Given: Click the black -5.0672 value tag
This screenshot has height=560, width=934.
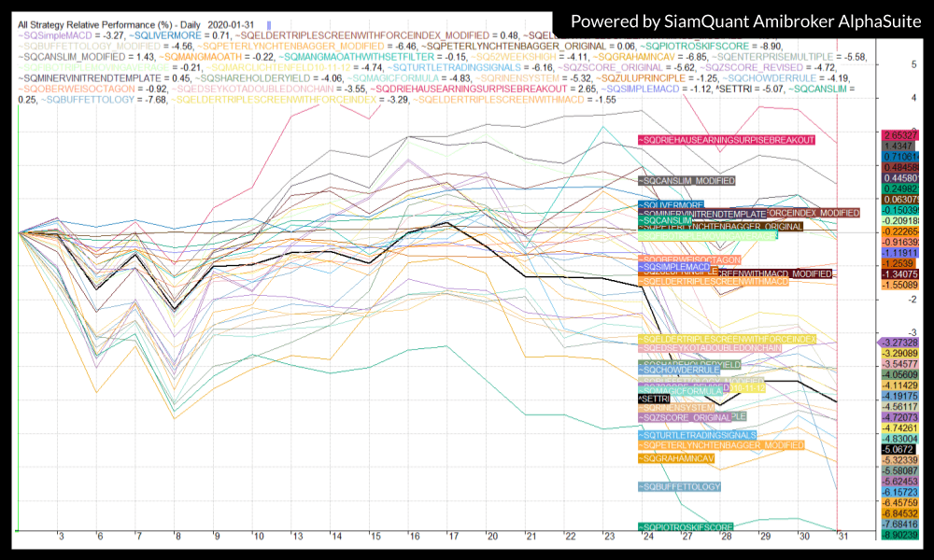Looking at the screenshot, I should 900,449.
